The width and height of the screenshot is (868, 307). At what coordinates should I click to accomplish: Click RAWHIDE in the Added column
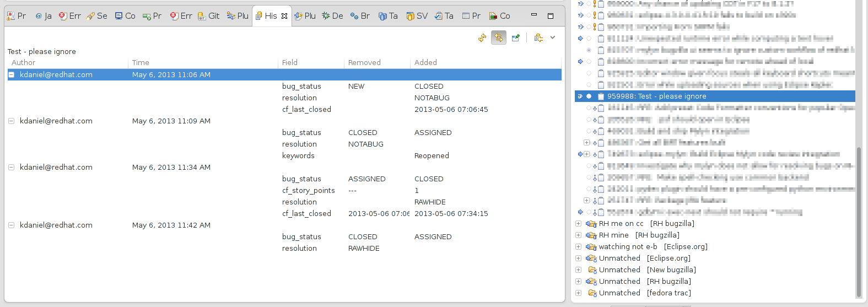click(430, 202)
